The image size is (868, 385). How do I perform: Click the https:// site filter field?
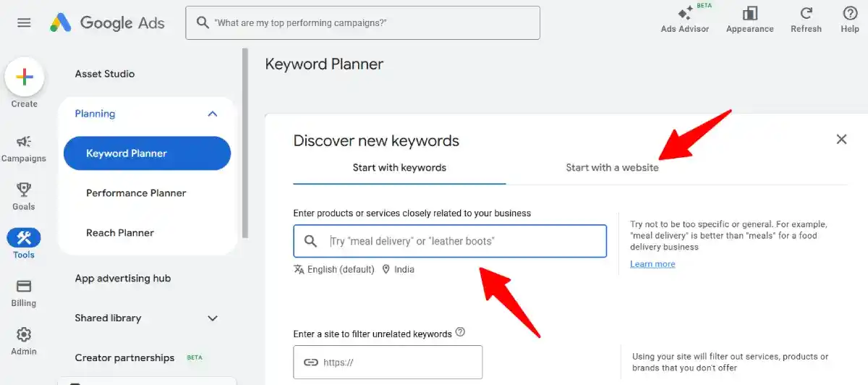point(388,363)
